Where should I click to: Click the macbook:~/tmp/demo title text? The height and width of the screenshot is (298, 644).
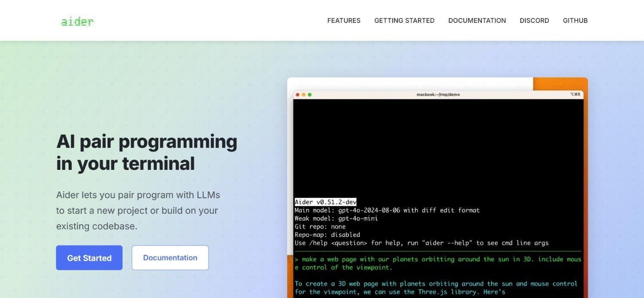[438, 95]
